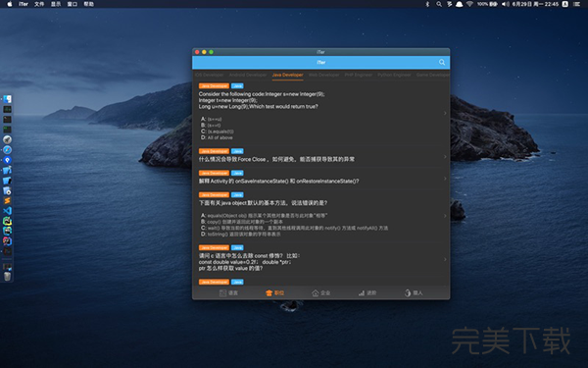The image size is (588, 368).
Task: Expand the Integer comparison question chevron
Action: 445,113
